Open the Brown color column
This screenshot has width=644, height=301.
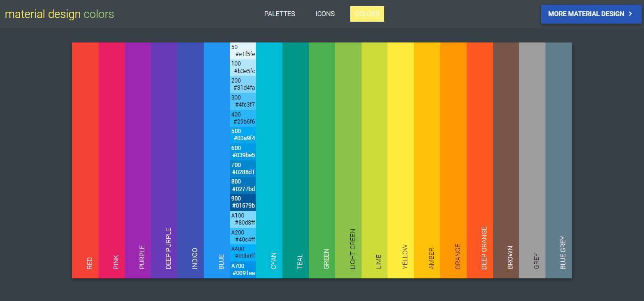tap(506, 160)
